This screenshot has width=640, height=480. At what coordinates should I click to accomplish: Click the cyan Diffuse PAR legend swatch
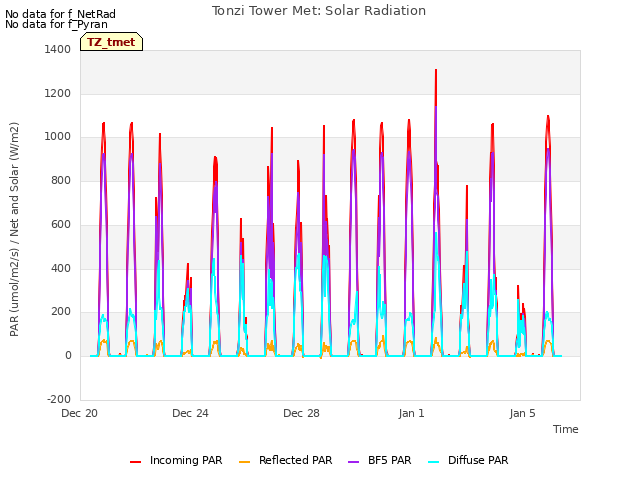pos(434,462)
